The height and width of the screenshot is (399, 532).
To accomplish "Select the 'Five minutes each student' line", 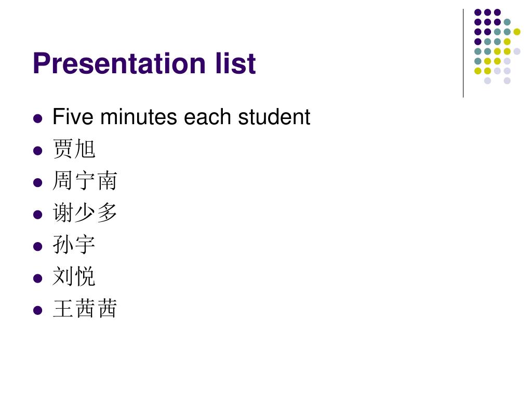I will point(181,117).
